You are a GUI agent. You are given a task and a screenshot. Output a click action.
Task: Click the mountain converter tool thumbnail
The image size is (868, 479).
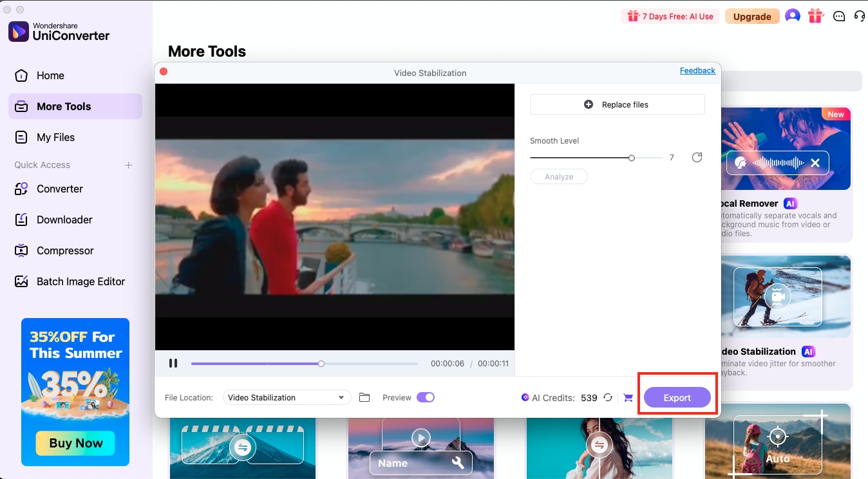coord(243,447)
